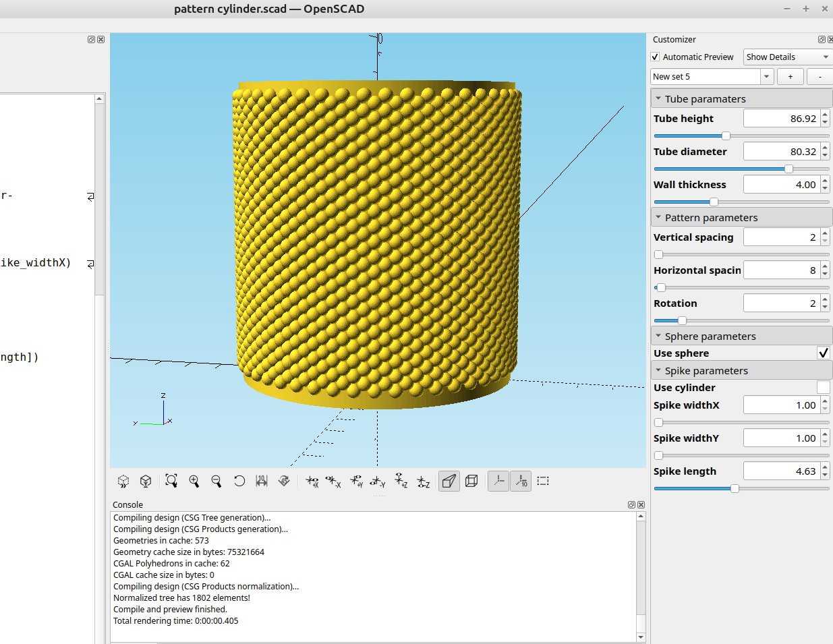Image resolution: width=833 pixels, height=644 pixels.
Task: Open the Show Details dropdown
Action: pos(787,57)
